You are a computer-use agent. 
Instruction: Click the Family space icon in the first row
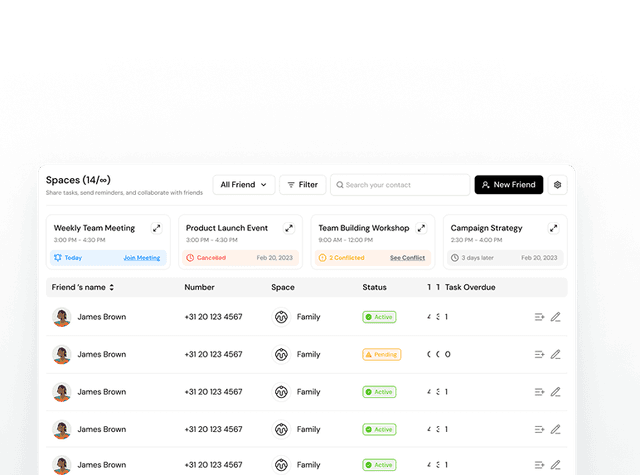pyautogui.click(x=281, y=317)
